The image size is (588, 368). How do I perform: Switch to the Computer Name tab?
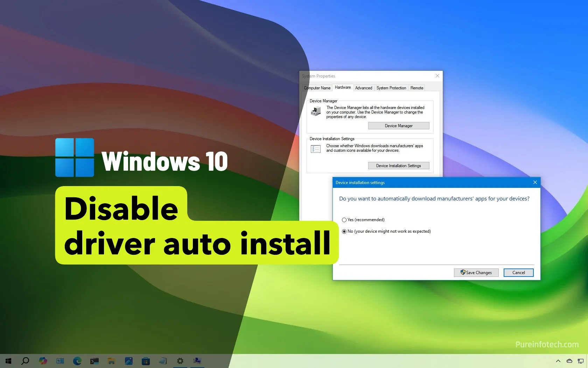pos(317,88)
